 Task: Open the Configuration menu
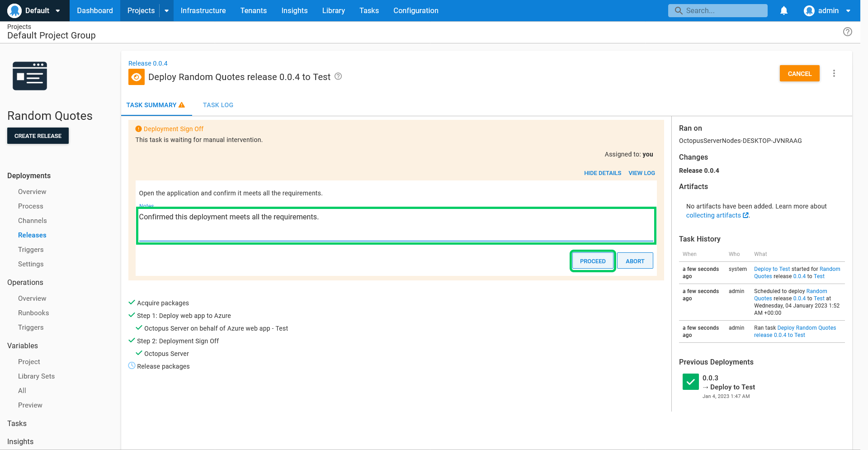point(416,10)
